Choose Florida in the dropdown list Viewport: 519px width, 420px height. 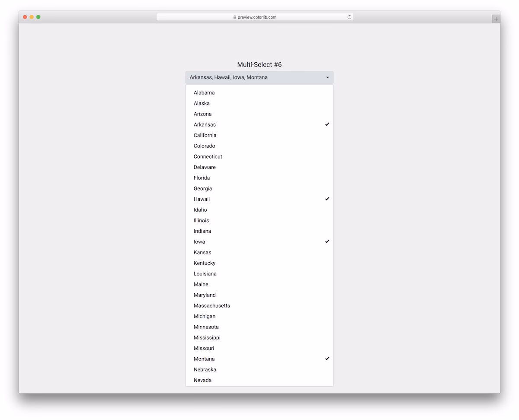coord(259,178)
